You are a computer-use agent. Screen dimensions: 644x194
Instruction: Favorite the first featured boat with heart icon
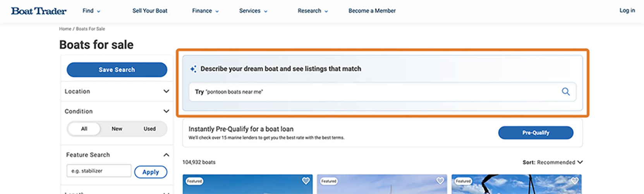click(306, 181)
